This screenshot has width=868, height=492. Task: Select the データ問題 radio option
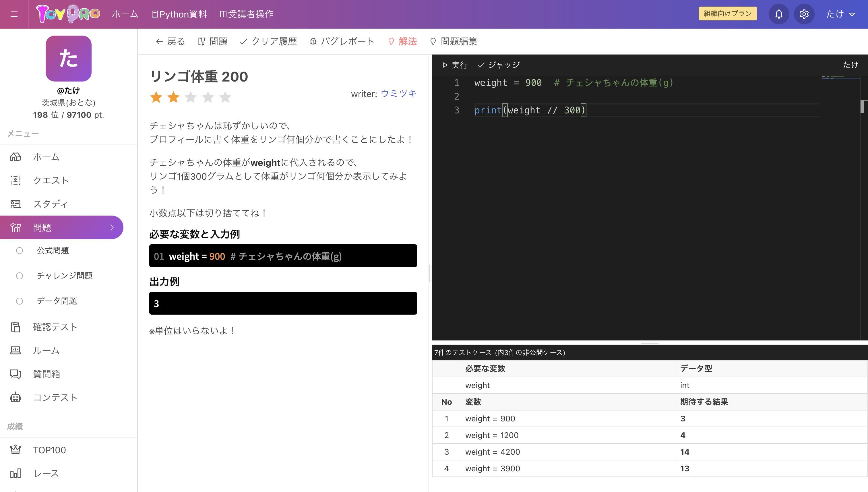(20, 301)
